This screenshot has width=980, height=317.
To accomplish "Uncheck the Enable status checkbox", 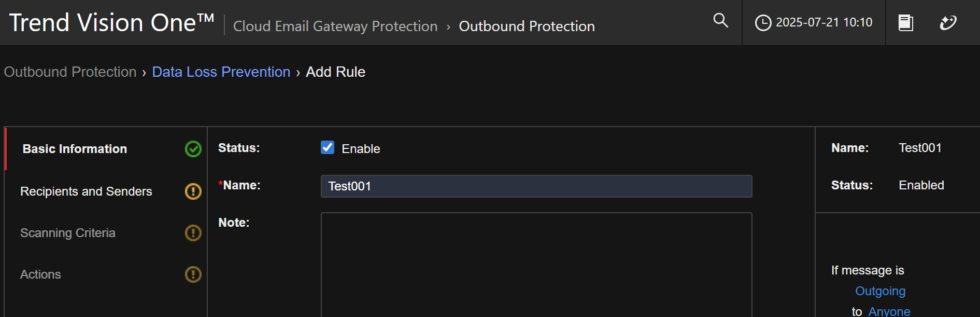I will [x=328, y=148].
